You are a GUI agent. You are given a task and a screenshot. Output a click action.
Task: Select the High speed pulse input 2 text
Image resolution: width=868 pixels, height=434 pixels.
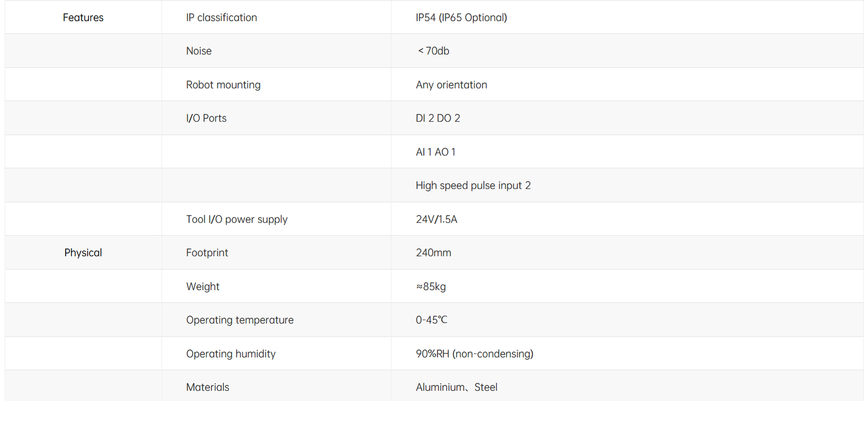[x=473, y=186]
